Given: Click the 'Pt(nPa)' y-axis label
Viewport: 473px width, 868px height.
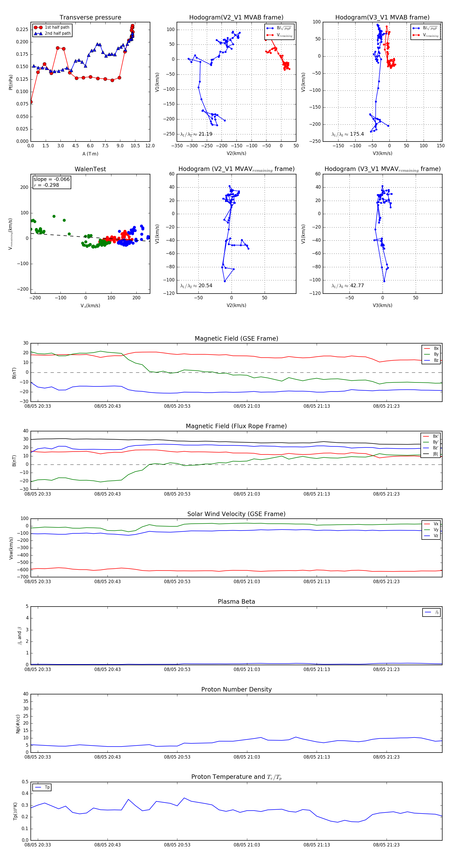Looking at the screenshot, I should click(x=11, y=82).
